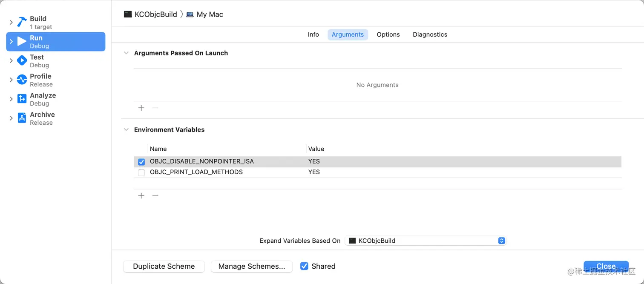
Task: Select the Profile instruments icon
Action: 22,80
